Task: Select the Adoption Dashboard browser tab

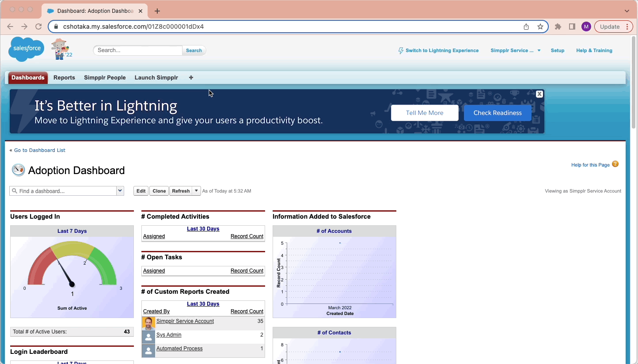Action: tap(95, 11)
